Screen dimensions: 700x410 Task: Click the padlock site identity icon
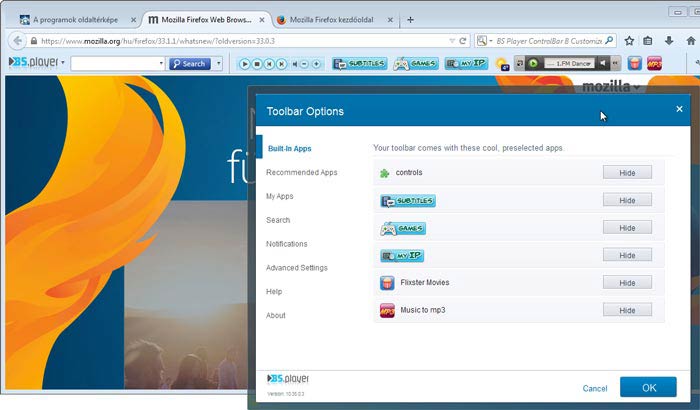coord(34,41)
